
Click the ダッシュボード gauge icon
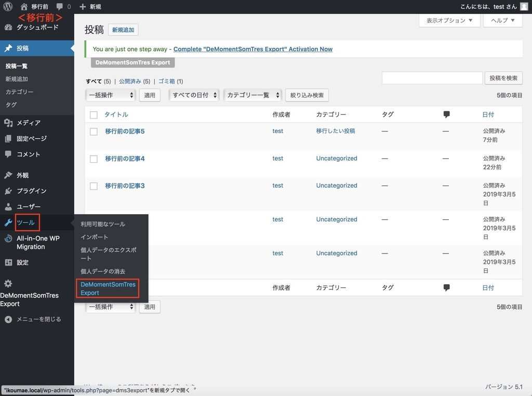coord(8,28)
